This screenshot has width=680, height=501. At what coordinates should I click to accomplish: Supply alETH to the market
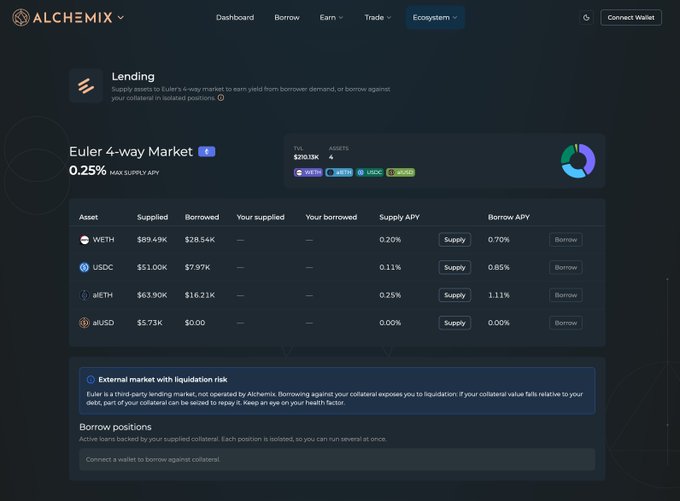click(x=454, y=295)
